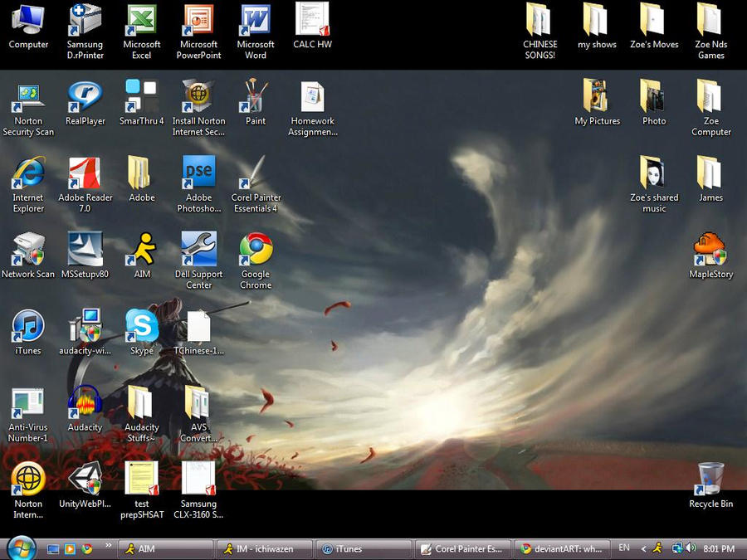Select the Microsoft Excel shortcut

coord(141,31)
